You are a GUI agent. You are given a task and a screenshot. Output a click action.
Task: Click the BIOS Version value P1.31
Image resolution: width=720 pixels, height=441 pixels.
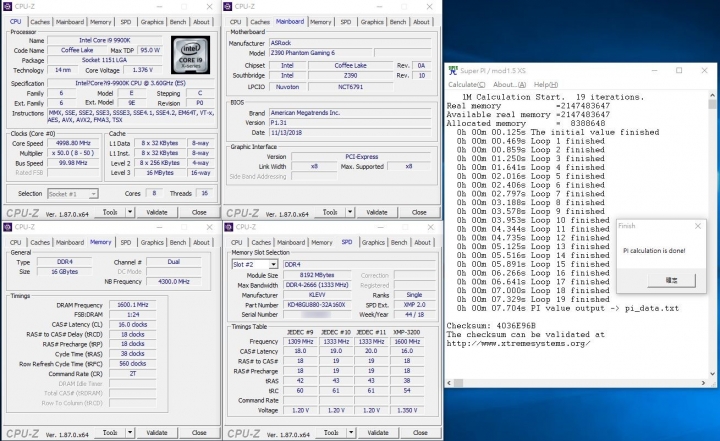click(x=350, y=123)
